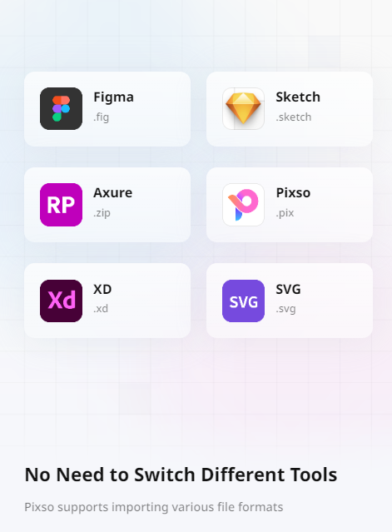This screenshot has width=392, height=532.
Task: Click the Axure RP icon
Action: [x=61, y=205]
